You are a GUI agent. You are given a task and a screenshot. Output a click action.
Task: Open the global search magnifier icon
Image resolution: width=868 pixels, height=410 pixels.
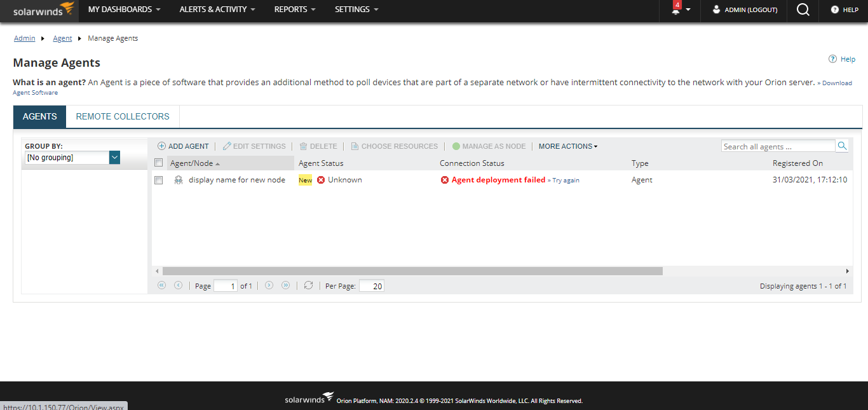click(803, 10)
